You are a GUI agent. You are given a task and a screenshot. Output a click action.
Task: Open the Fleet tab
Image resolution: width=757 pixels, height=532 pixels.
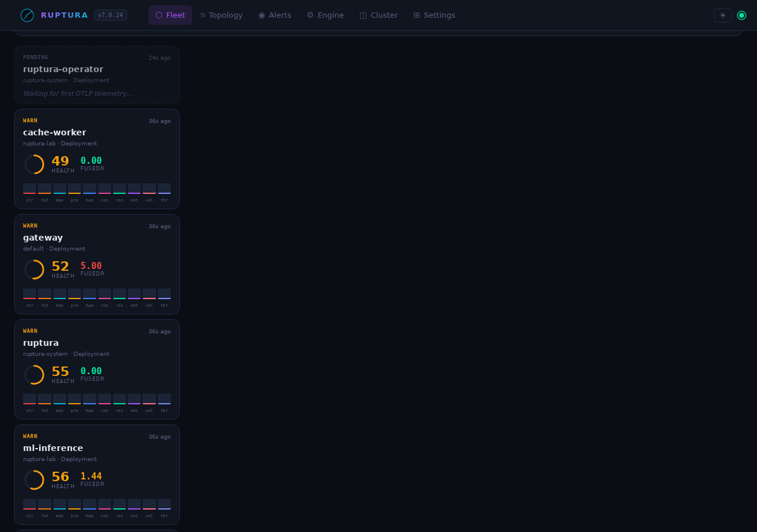pyautogui.click(x=170, y=15)
